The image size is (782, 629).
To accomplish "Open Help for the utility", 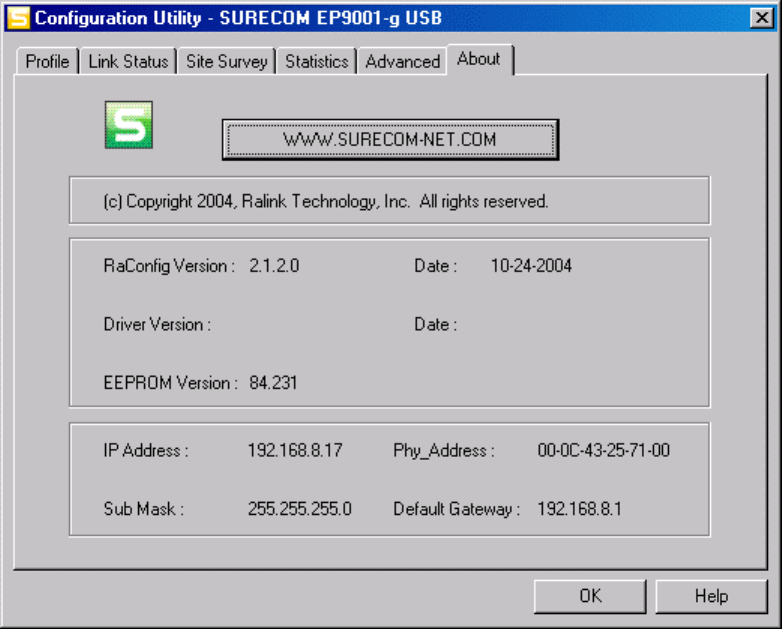I will [711, 596].
